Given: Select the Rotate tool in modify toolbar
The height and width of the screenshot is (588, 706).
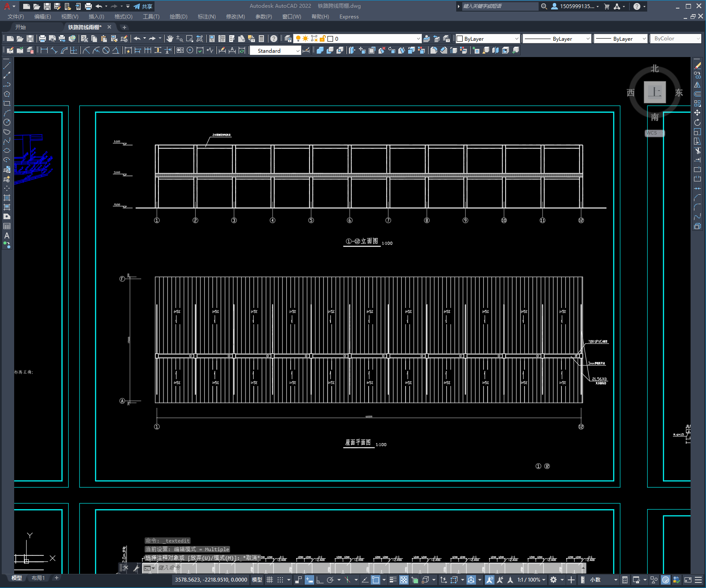Looking at the screenshot, I should click(697, 122).
